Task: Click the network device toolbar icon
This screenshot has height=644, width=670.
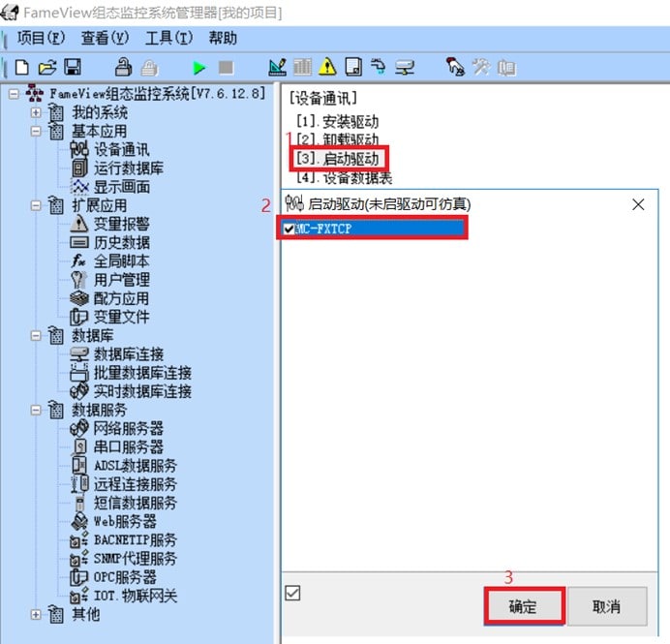Action: (404, 68)
